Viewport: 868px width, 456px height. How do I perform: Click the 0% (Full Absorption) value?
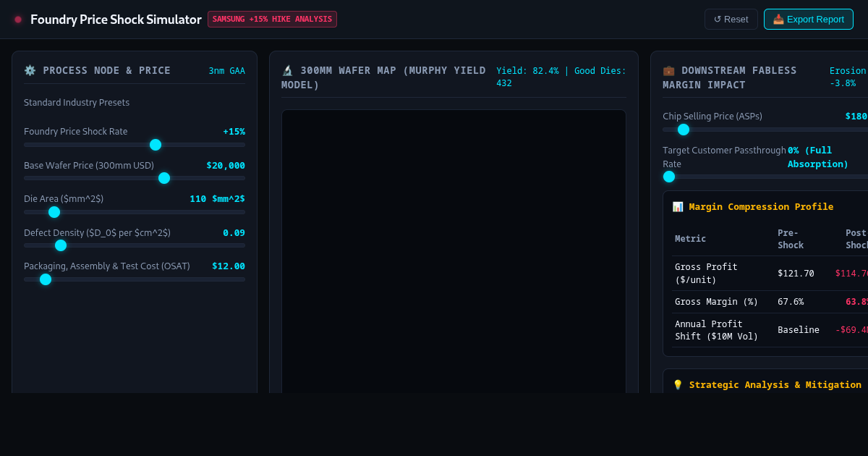pos(818,157)
